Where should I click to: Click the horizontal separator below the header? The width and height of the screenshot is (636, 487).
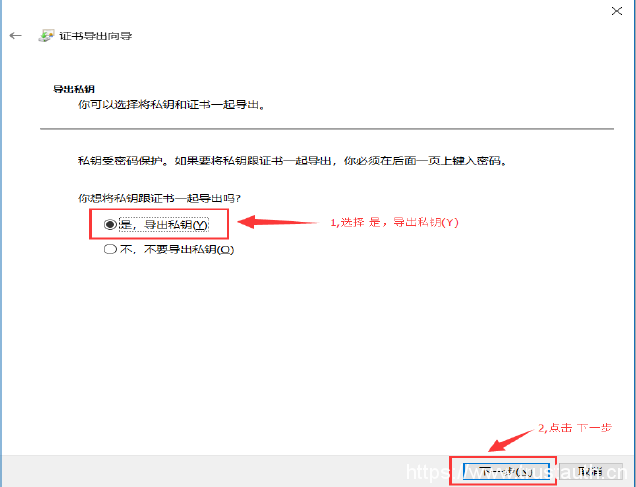pyautogui.click(x=327, y=129)
